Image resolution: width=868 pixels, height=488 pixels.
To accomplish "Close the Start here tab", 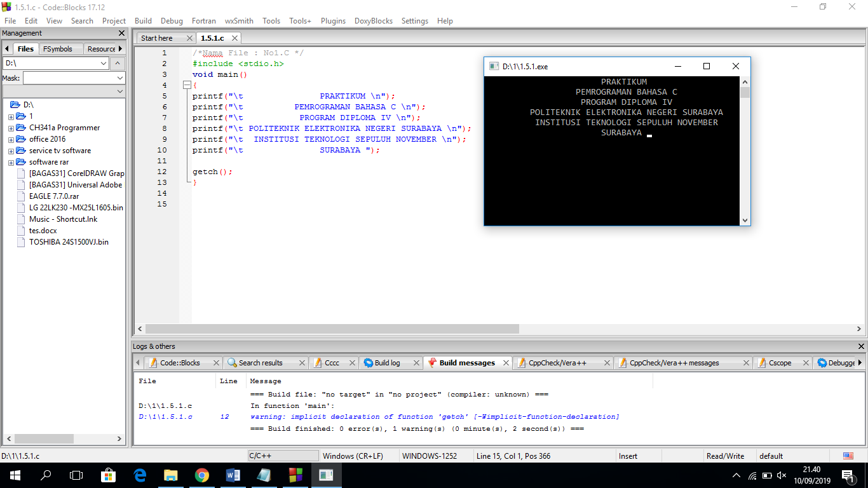I will 189,38.
